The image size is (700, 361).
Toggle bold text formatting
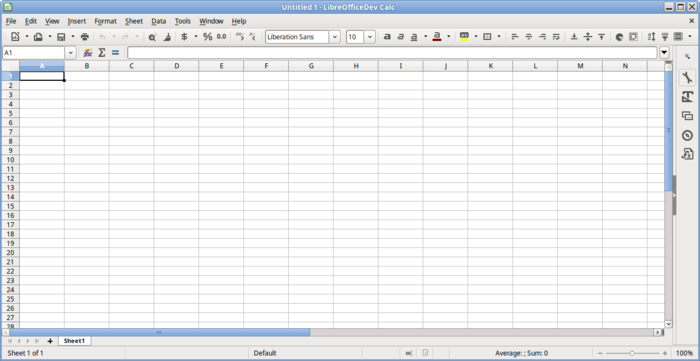(x=387, y=37)
